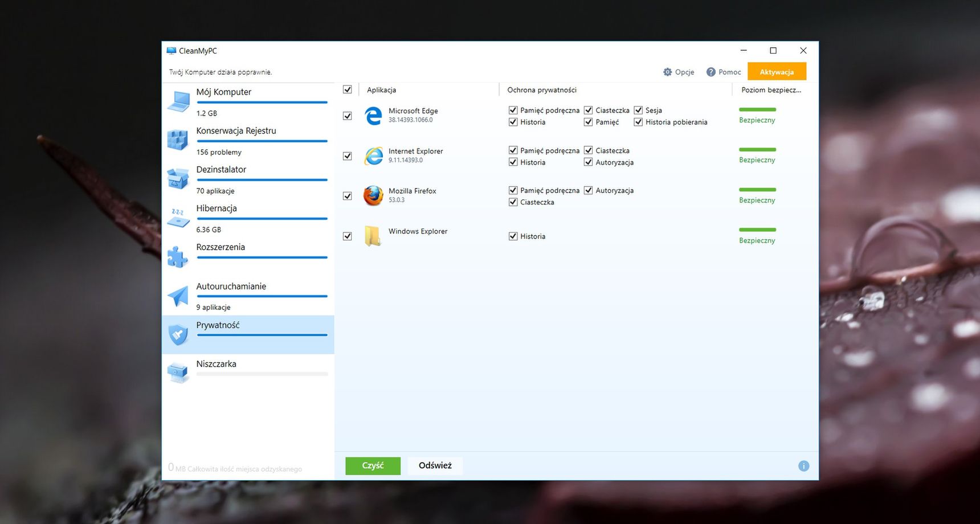Toggle Edge Pamięć checkbox
The height and width of the screenshot is (524, 980).
[589, 122]
